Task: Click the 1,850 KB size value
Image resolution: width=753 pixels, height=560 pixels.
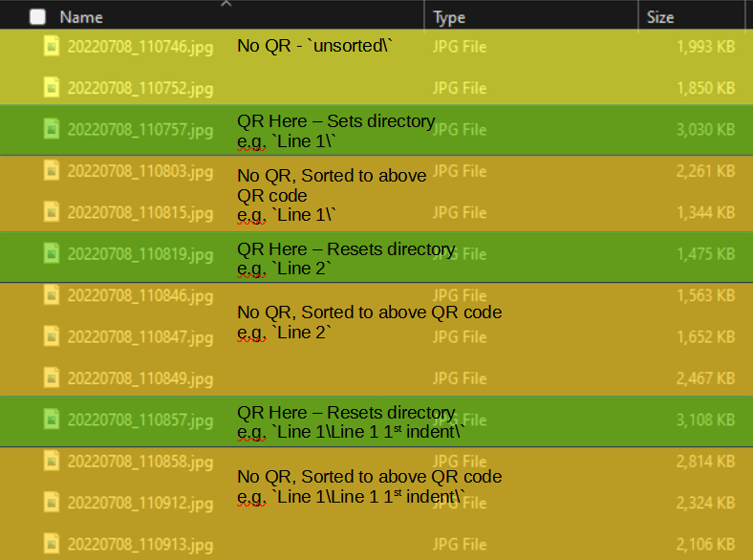Action: [705, 88]
